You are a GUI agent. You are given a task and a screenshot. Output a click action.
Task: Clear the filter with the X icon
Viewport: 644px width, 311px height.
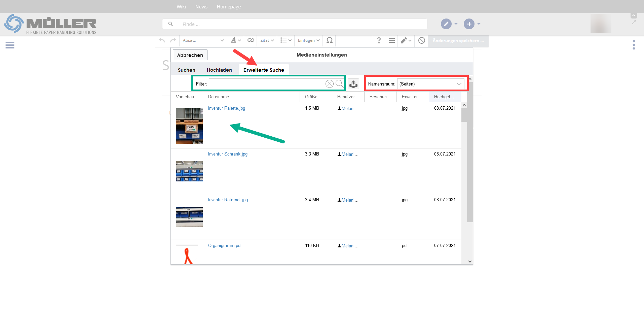click(329, 84)
